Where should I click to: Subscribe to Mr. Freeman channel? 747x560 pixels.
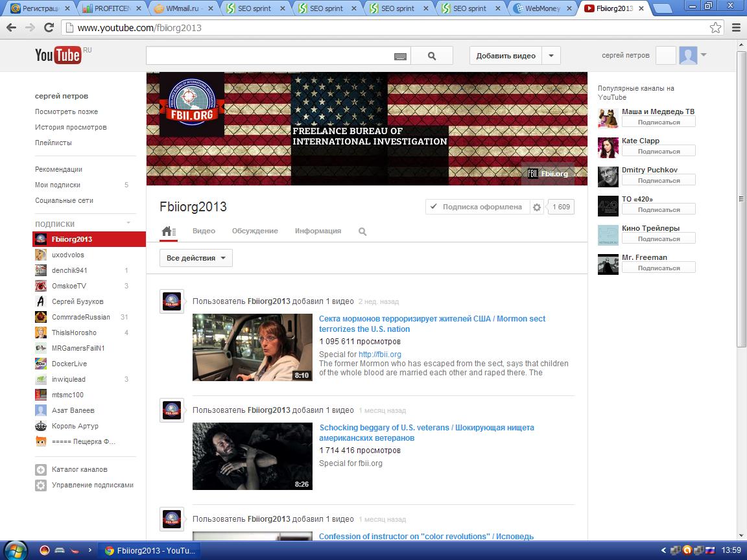point(658,268)
